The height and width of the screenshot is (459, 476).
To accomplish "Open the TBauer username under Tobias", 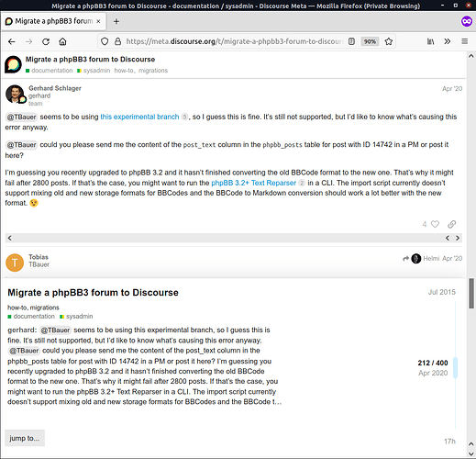I will pyautogui.click(x=39, y=264).
